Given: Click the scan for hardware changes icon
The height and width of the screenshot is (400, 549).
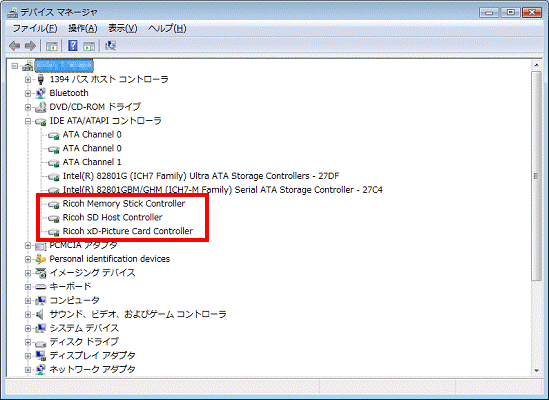Looking at the screenshot, I should pyautogui.click(x=110, y=46).
